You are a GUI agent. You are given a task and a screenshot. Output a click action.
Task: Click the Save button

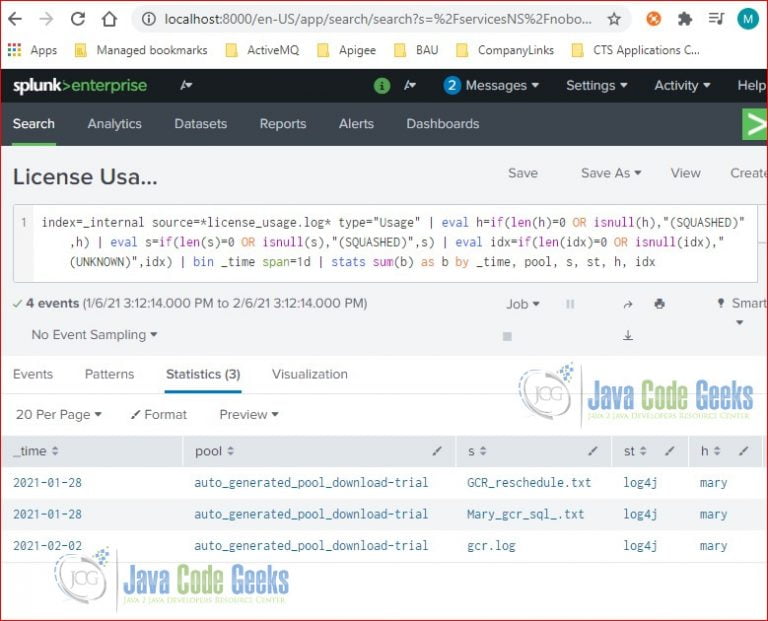pyautogui.click(x=523, y=173)
